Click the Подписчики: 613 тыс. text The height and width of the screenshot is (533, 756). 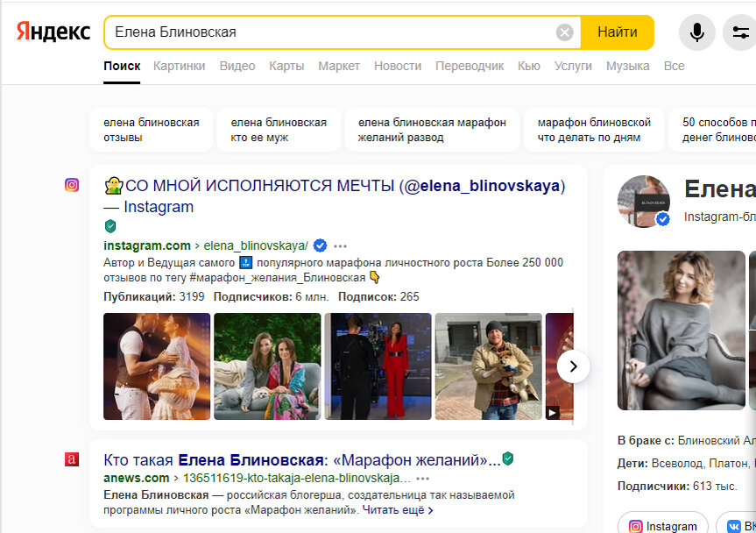pos(677,486)
